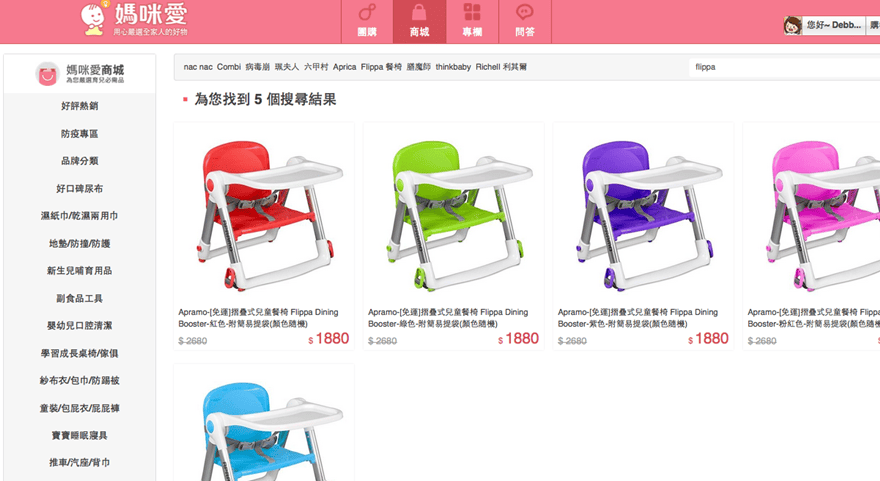Click the Combi keyword link

(x=228, y=67)
